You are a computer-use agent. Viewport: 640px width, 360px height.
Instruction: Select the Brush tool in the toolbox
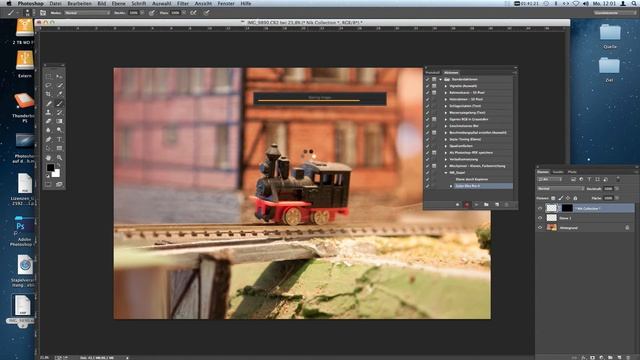[x=60, y=103]
